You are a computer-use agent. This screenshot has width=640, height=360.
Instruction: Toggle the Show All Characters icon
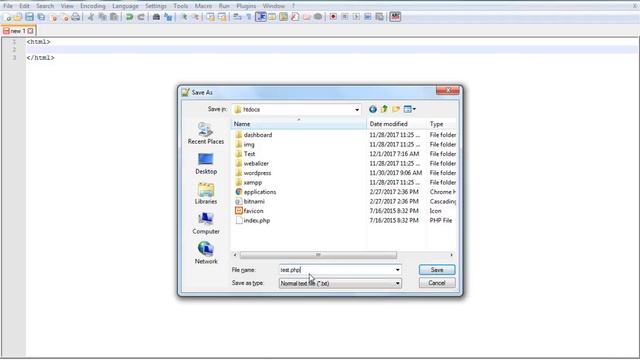(x=249, y=17)
